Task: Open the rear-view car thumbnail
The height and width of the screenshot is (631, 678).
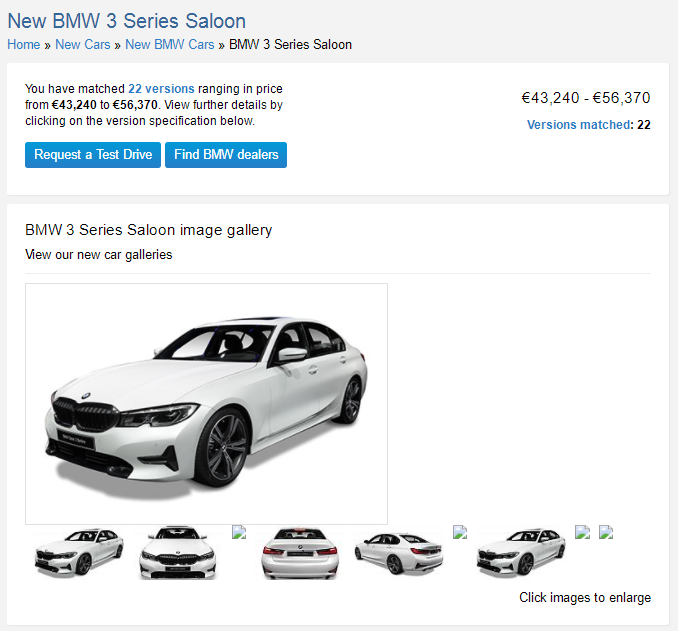Action: (x=300, y=553)
